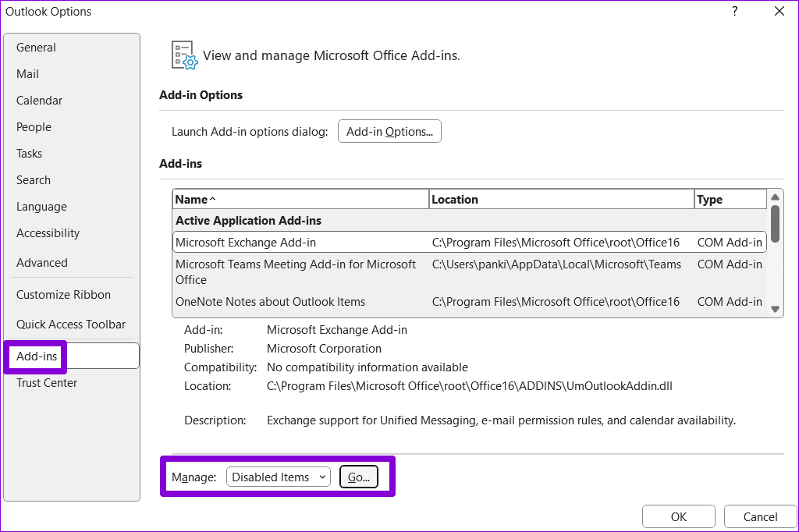Click the Active Application Add-ins group header

248,221
